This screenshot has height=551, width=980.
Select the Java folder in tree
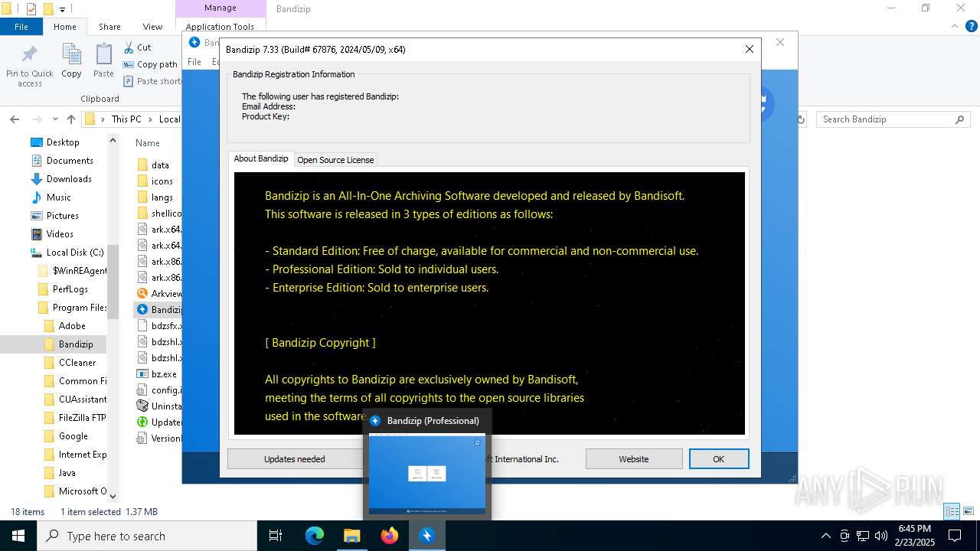coord(67,473)
